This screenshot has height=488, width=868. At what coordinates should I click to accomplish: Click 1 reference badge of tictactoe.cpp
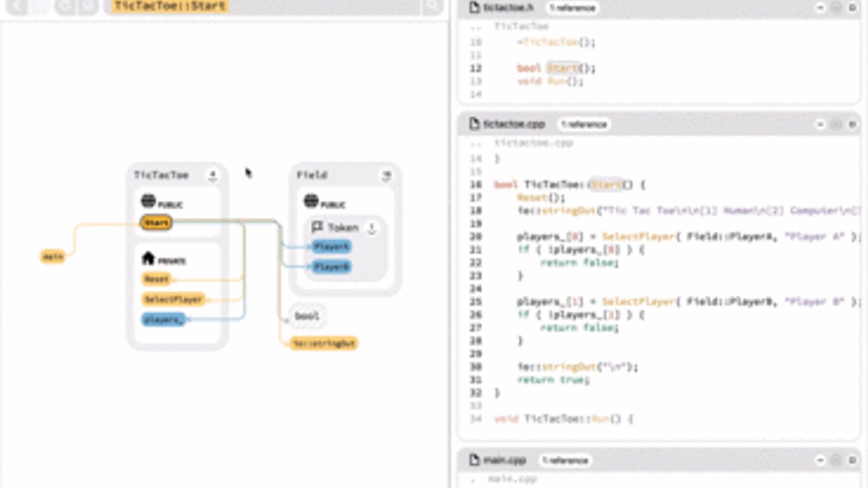[x=584, y=124]
